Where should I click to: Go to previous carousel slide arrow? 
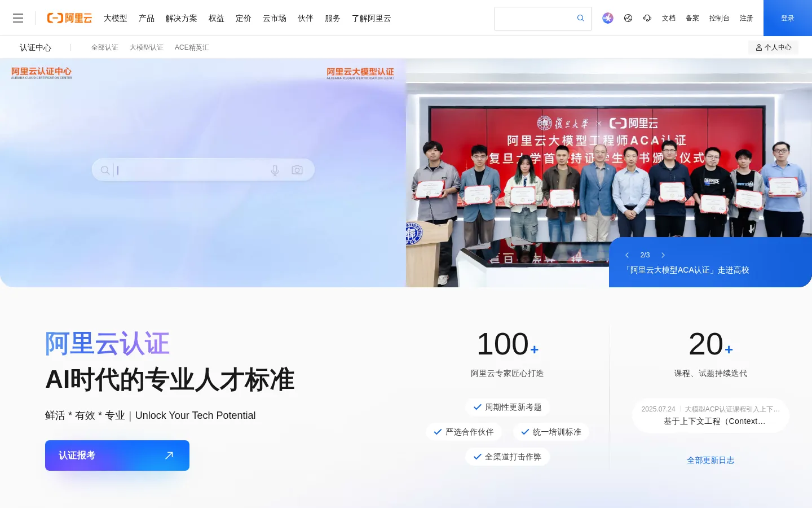click(627, 255)
